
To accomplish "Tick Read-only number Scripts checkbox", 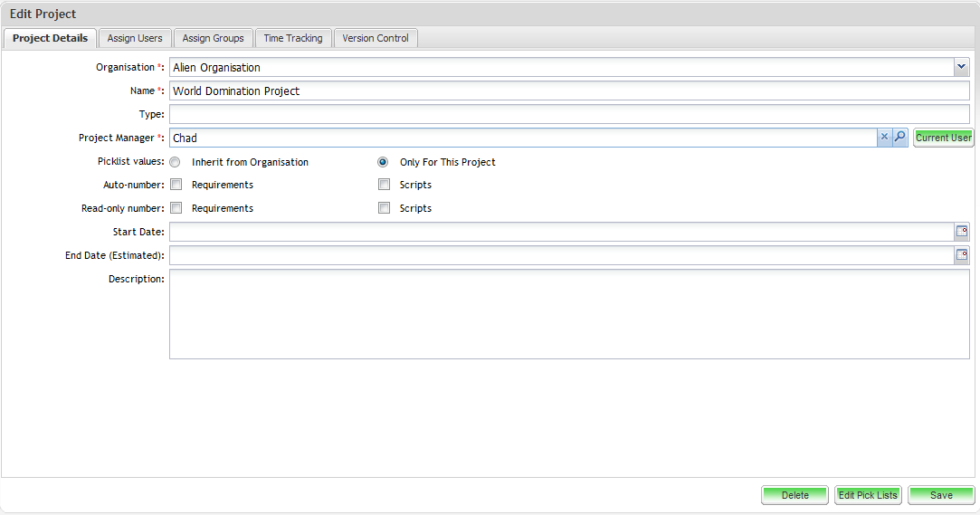I will [x=384, y=208].
